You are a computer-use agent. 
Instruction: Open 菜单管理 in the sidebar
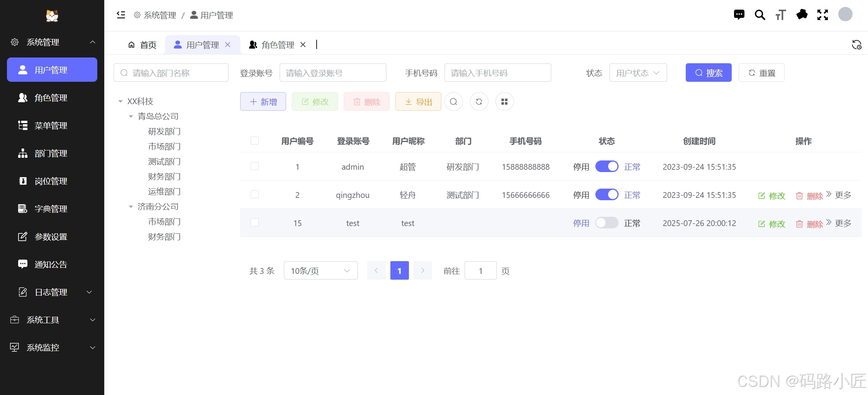[51, 125]
